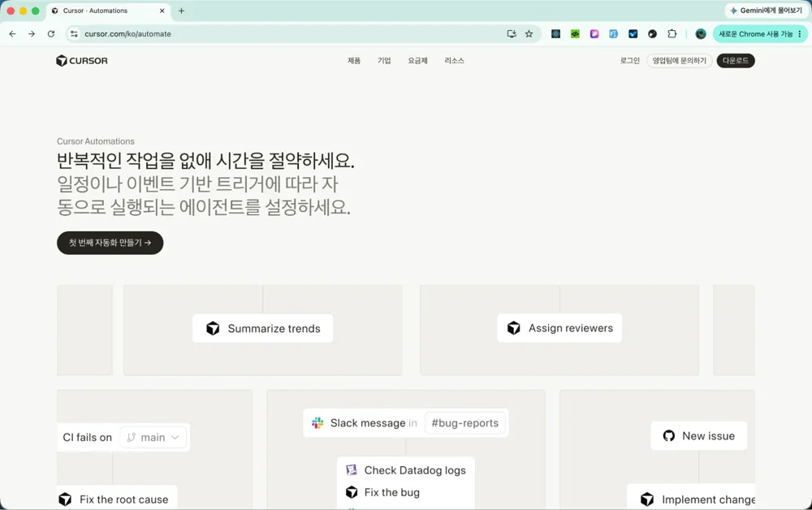
Task: Open the Chrome profile avatar
Action: click(x=701, y=33)
